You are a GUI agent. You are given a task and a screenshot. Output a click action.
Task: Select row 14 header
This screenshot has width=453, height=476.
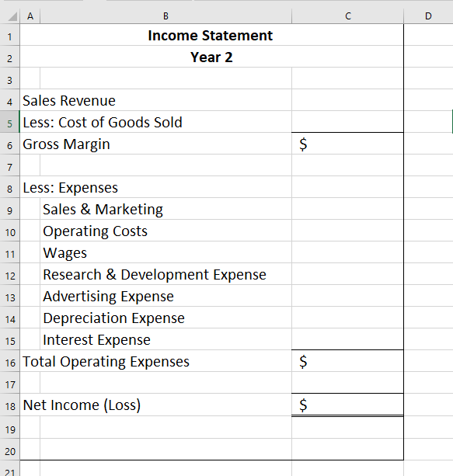[10, 318]
